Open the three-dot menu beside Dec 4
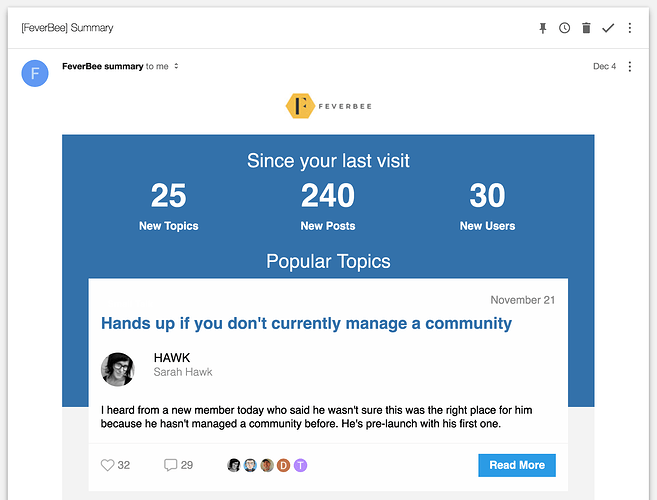Image resolution: width=657 pixels, height=500 pixels. click(630, 67)
